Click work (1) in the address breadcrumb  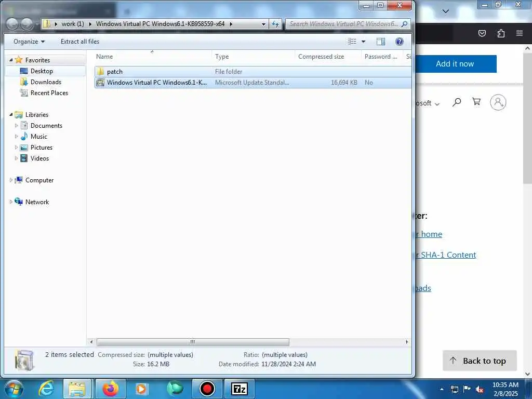pyautogui.click(x=73, y=24)
